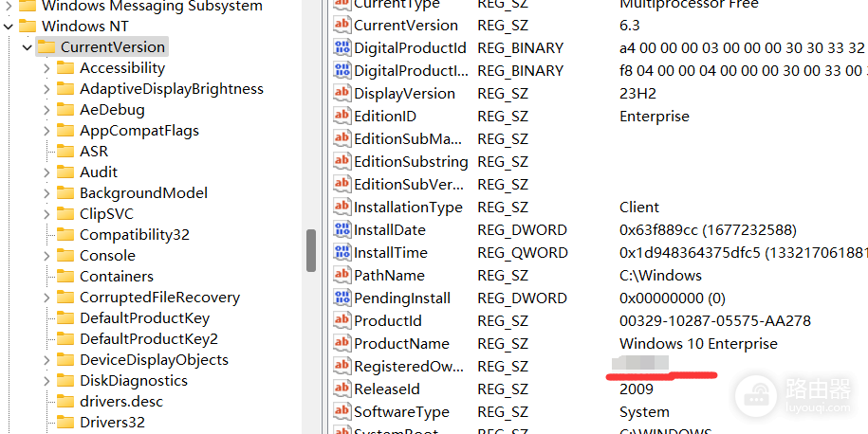The image size is (868, 434).
Task: Click the ReleaseId data 2009
Action: point(636,389)
